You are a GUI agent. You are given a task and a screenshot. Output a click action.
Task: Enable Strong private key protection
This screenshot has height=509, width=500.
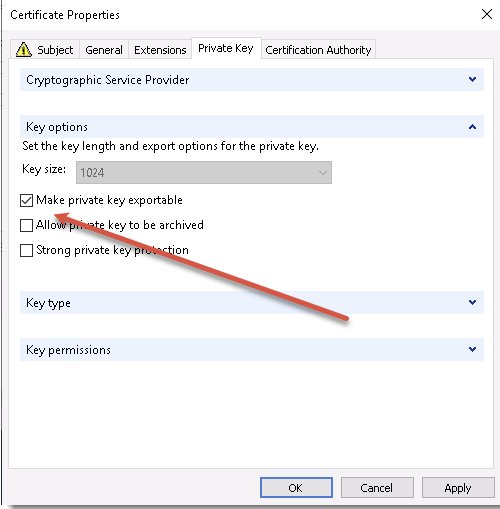pyautogui.click(x=26, y=250)
